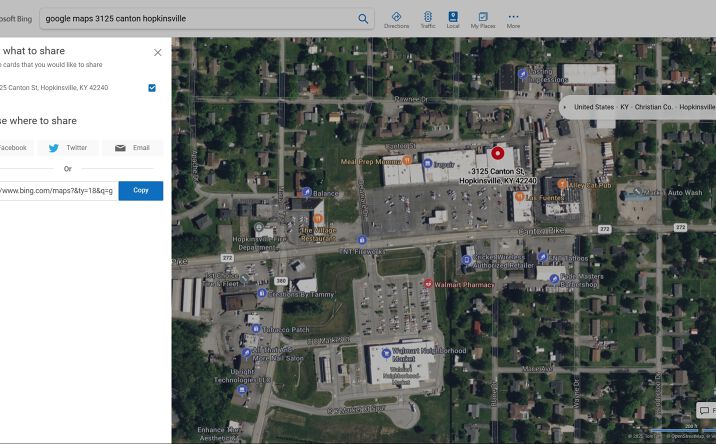Click the TNT Tattoos pin
This screenshot has height=444, width=716.
[x=542, y=257]
